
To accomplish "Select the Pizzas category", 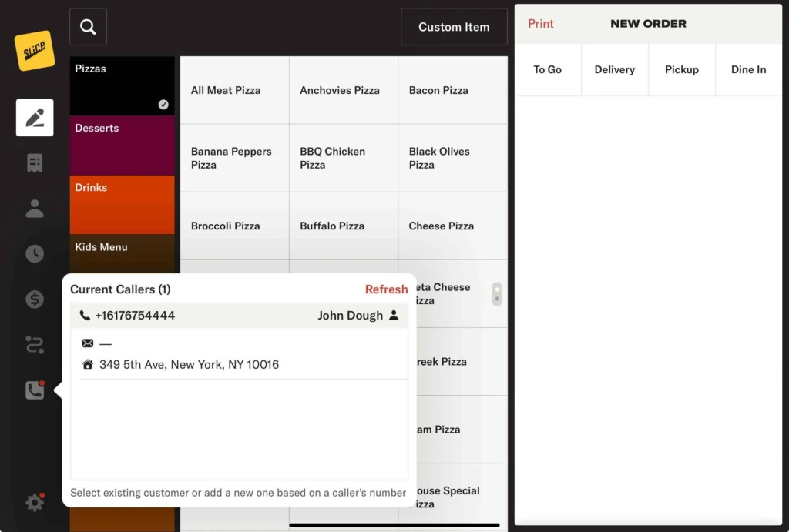I will coord(122,85).
